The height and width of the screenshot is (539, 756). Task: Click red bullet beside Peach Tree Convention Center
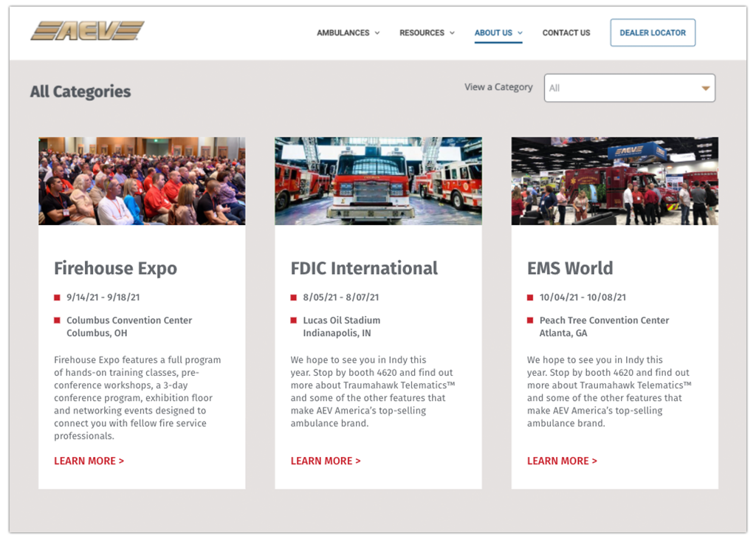tap(530, 320)
